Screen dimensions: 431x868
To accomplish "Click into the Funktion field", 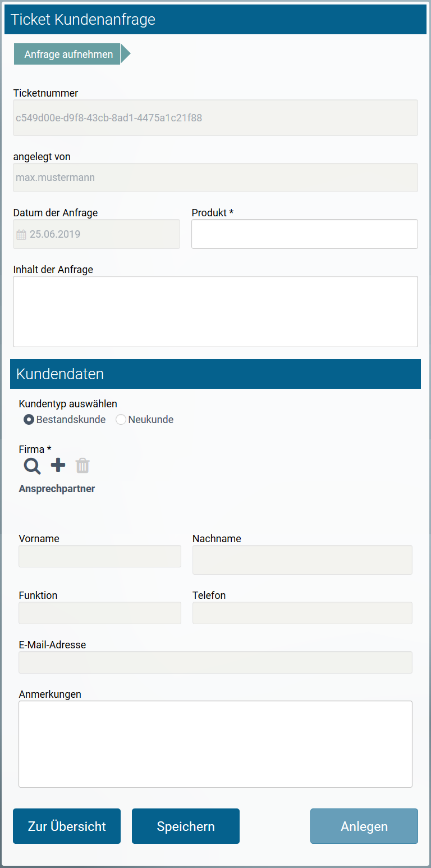I will click(x=99, y=613).
